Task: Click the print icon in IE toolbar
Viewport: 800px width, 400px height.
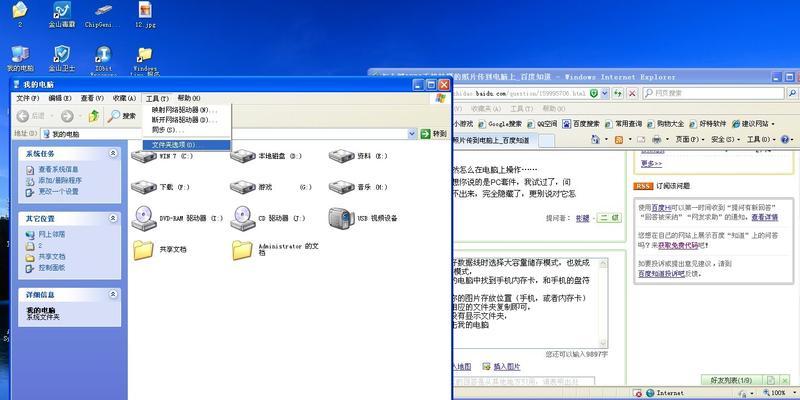Action: tap(657, 139)
